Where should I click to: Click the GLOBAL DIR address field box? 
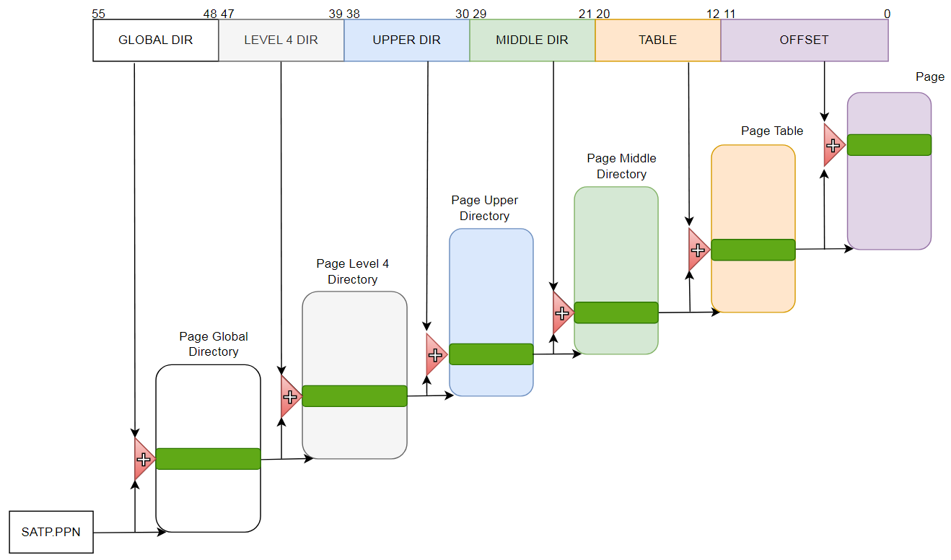pos(156,40)
